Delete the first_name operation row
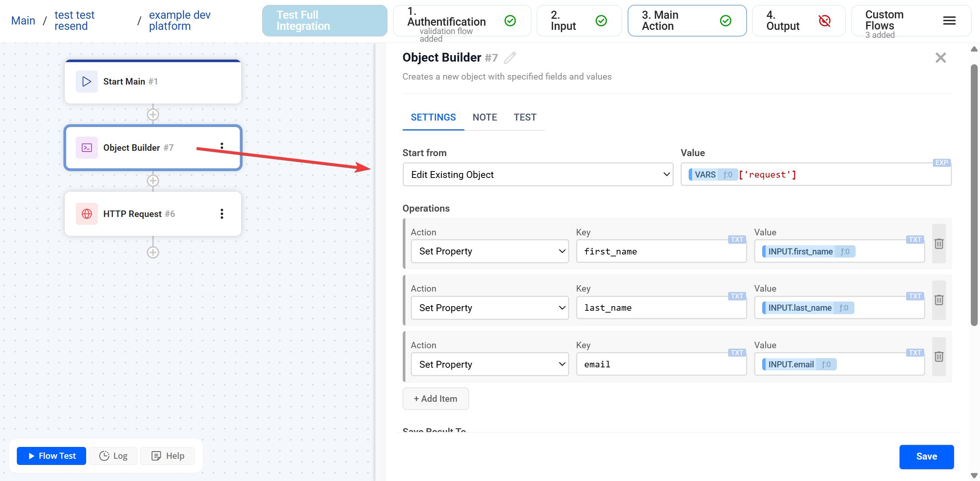 939,243
